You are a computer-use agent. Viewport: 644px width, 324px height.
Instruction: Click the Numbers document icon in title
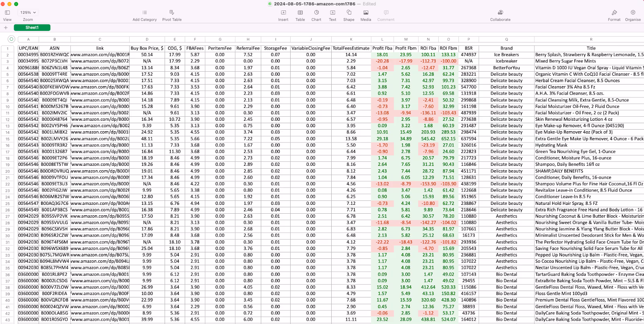point(270,4)
